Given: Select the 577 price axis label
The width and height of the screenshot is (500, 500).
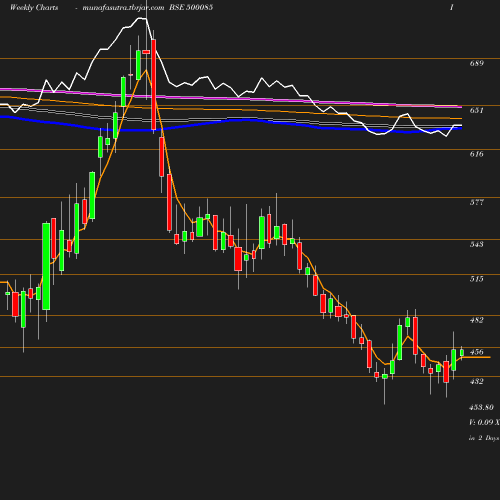Looking at the screenshot, I should [476, 202].
